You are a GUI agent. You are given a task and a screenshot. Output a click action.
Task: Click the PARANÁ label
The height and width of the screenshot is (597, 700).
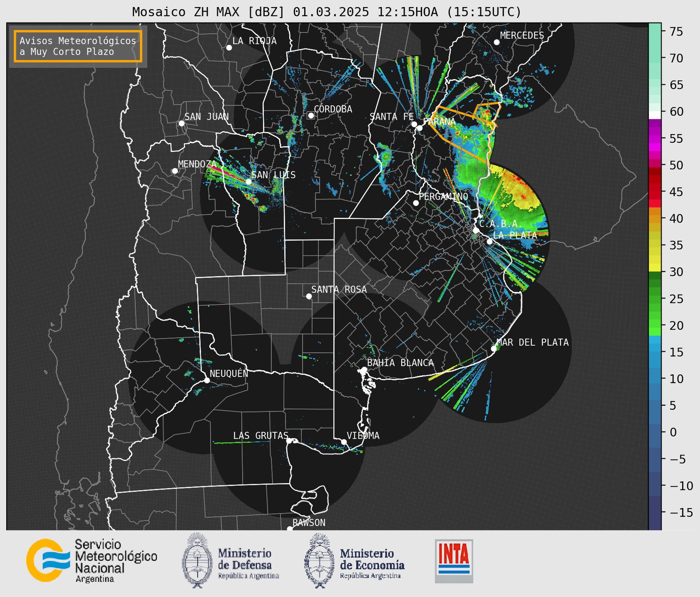[439, 122]
